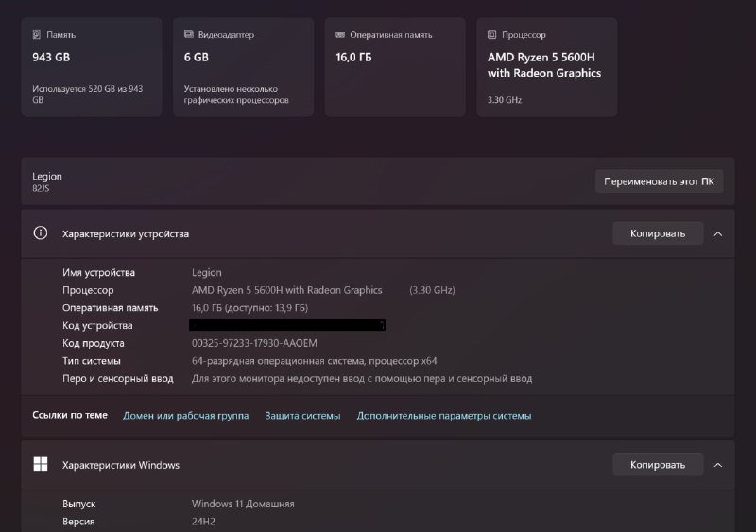This screenshot has width=756, height=532.
Task: Click the Windows logo icon beside Характеристики Windows
Action: (41, 465)
